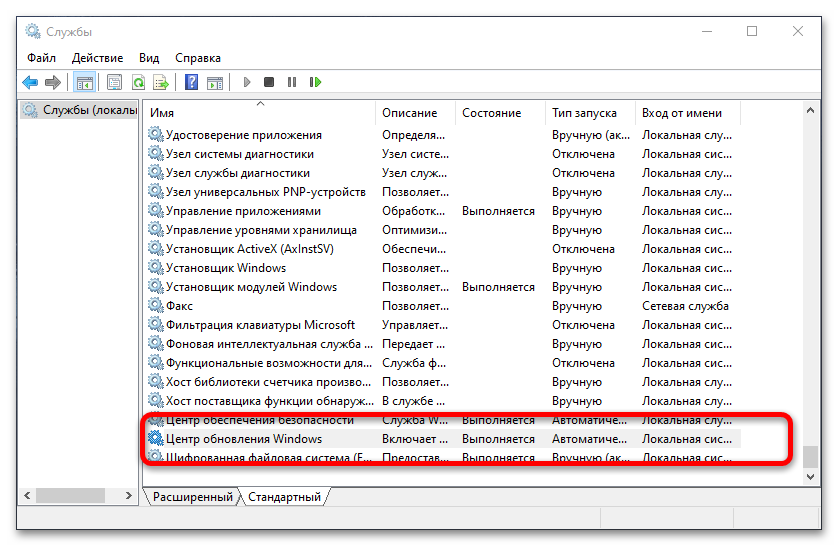
Task: Select Узел универсальных PNP-устройств service
Action: click(x=443, y=192)
